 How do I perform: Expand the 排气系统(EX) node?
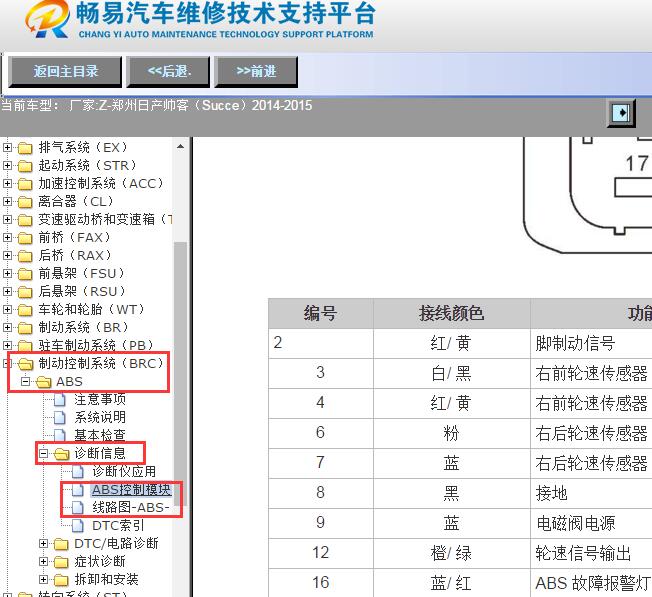[7, 147]
